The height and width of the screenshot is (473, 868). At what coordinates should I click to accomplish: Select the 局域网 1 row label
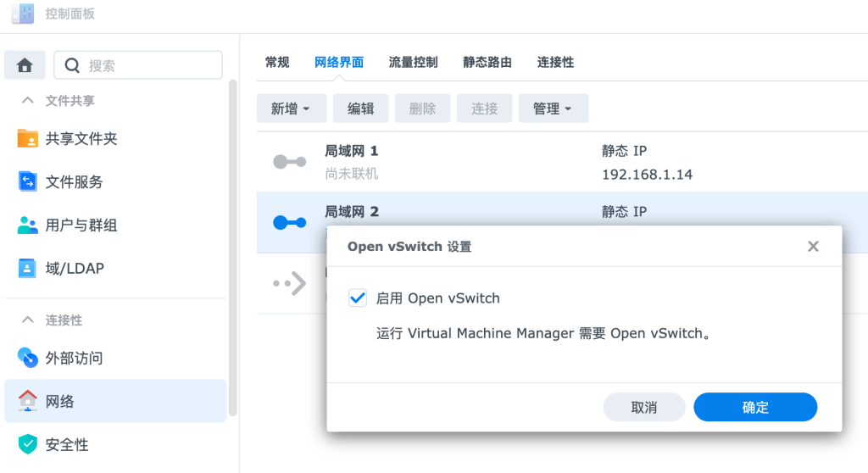[x=351, y=151]
